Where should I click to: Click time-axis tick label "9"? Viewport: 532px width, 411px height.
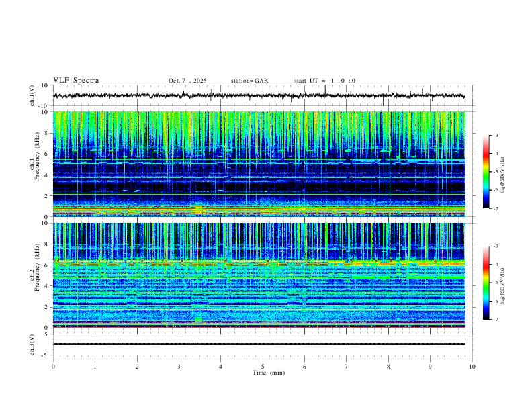430,367
